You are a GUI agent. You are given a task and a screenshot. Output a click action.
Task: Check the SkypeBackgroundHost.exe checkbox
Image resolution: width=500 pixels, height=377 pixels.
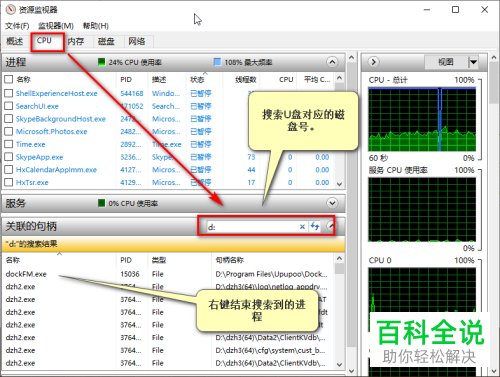(9, 119)
